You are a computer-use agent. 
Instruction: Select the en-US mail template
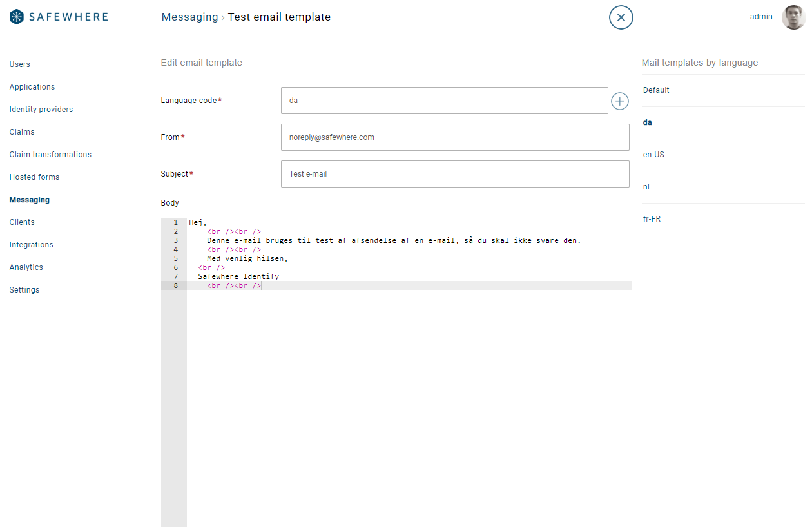click(652, 154)
